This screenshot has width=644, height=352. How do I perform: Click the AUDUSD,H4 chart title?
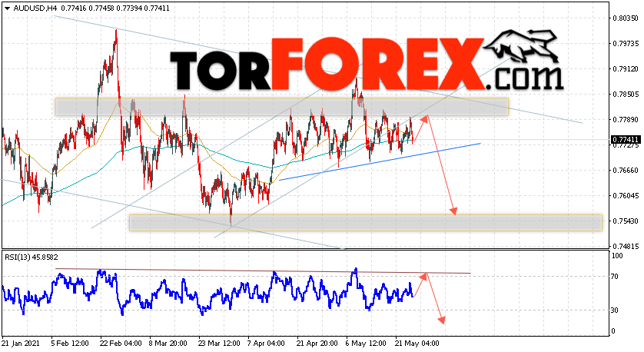35,8
